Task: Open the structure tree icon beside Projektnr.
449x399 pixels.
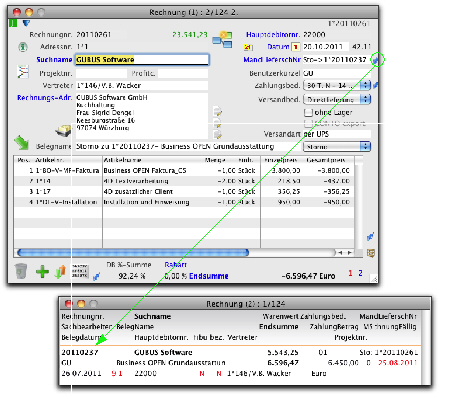Action: (x=23, y=72)
